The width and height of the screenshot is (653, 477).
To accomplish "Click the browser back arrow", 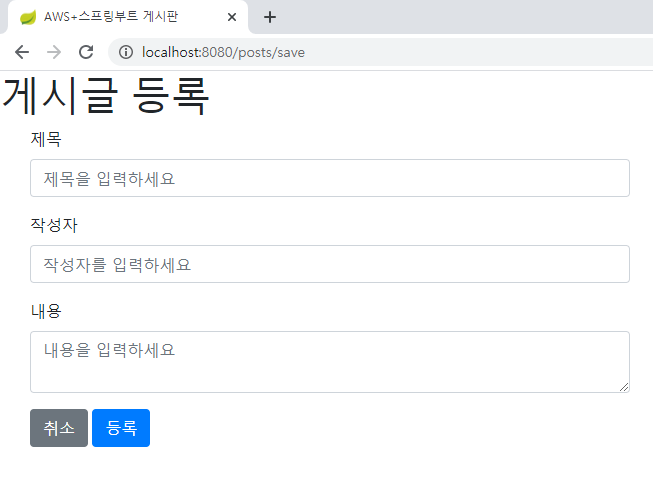I will (22, 52).
